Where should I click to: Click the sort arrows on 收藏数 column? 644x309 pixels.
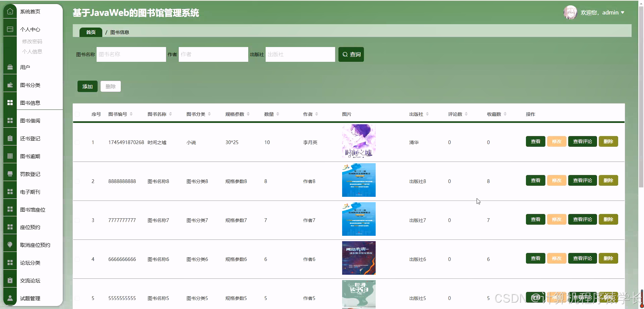click(505, 114)
